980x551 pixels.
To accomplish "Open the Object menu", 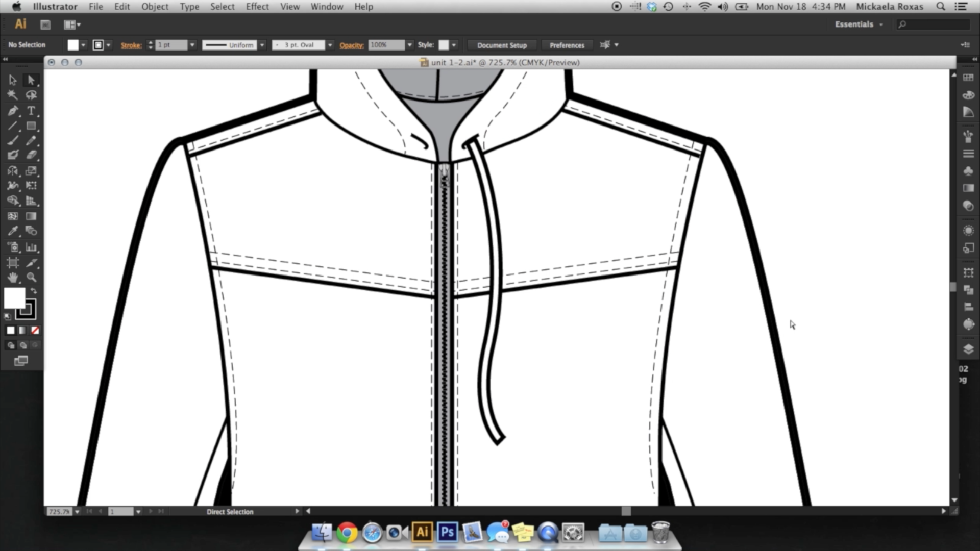I will 155,7.
